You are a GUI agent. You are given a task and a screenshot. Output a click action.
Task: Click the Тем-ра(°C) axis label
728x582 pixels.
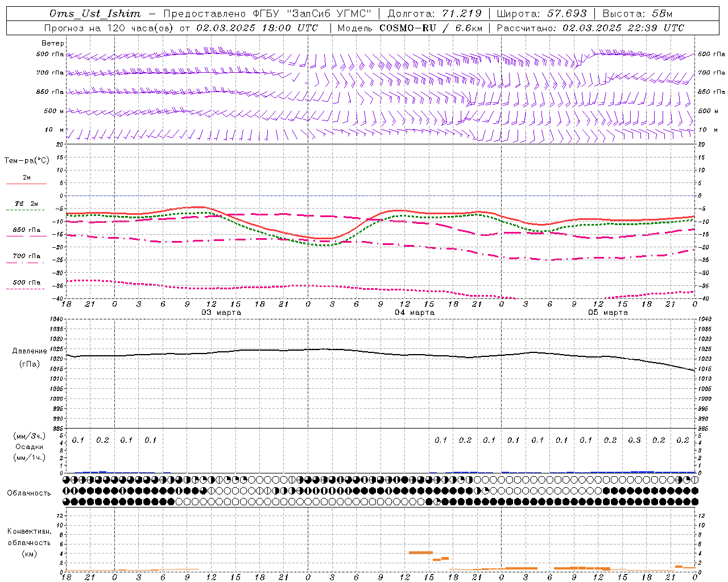click(x=27, y=161)
